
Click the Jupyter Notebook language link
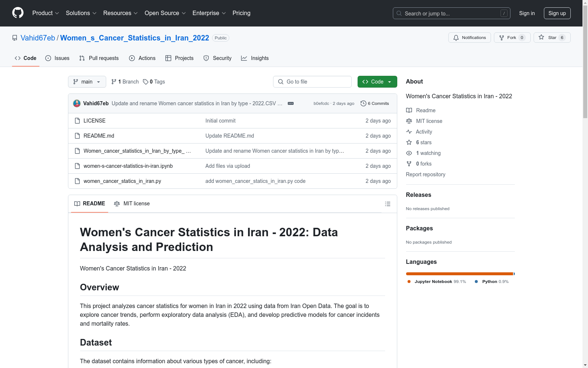tap(437, 282)
